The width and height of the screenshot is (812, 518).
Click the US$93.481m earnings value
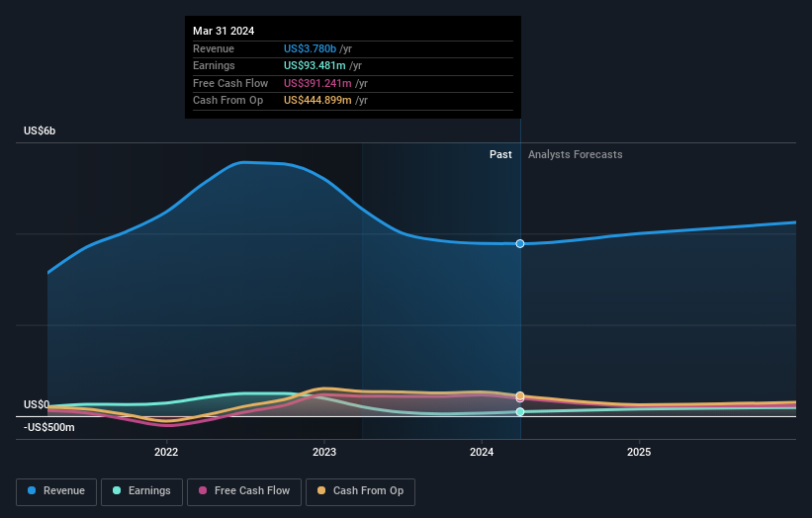click(x=315, y=65)
